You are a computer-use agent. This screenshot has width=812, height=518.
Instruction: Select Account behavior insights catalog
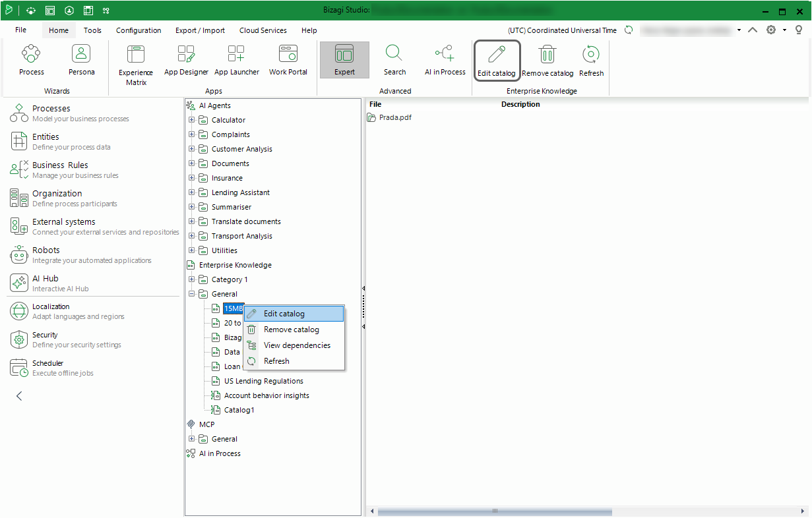(x=266, y=395)
